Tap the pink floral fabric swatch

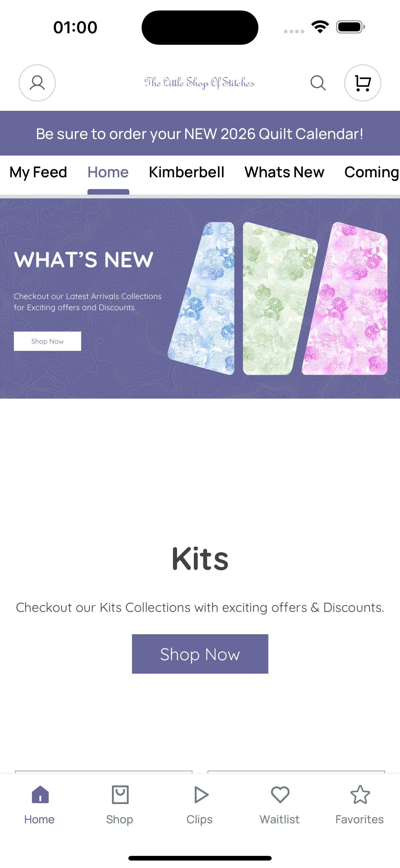[x=345, y=298]
